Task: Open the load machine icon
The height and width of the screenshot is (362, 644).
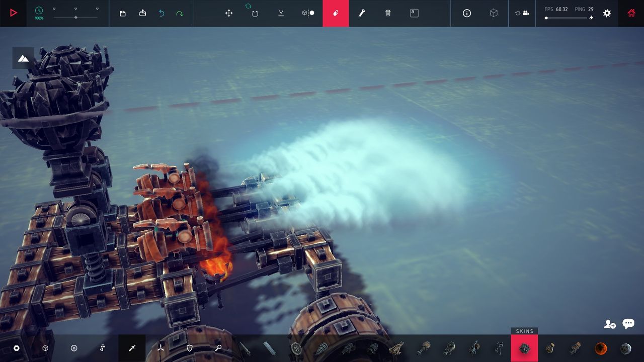Action: coord(142,13)
